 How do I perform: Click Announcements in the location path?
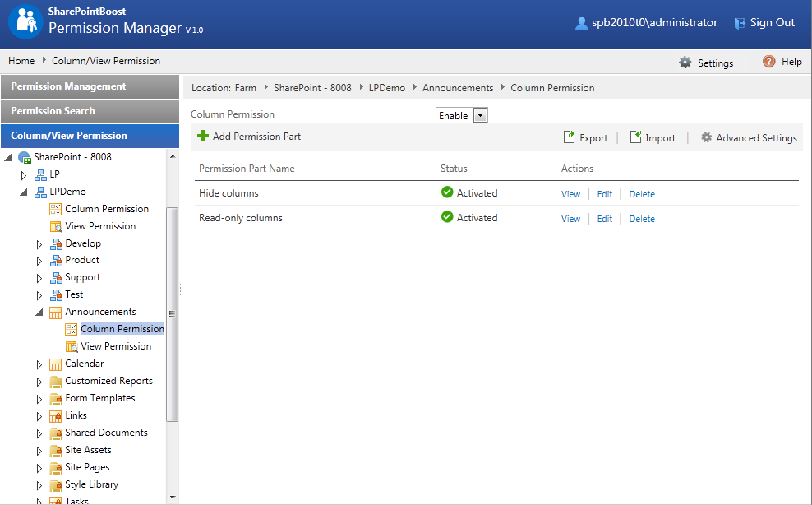click(458, 88)
